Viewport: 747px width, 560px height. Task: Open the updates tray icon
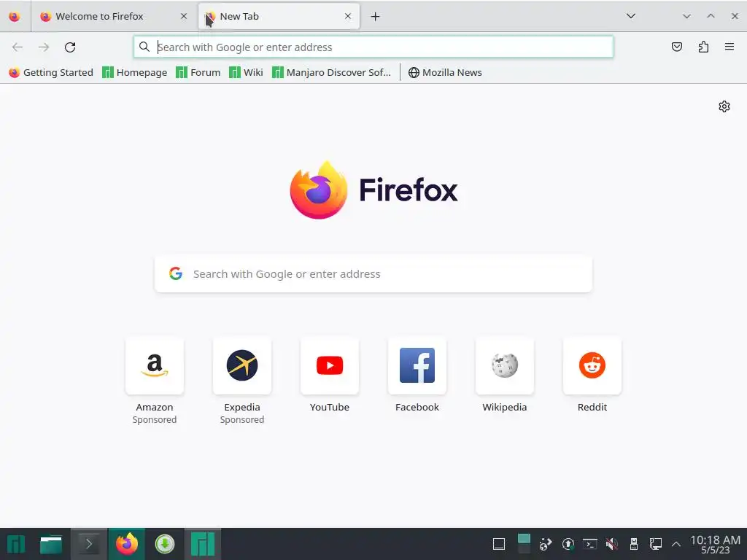tap(568, 544)
